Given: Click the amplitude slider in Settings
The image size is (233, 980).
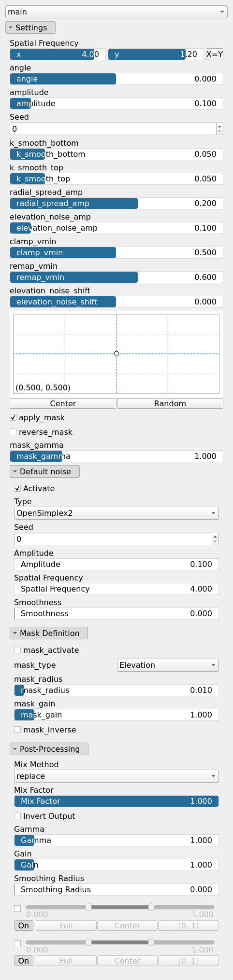Looking at the screenshot, I should pyautogui.click(x=116, y=103).
